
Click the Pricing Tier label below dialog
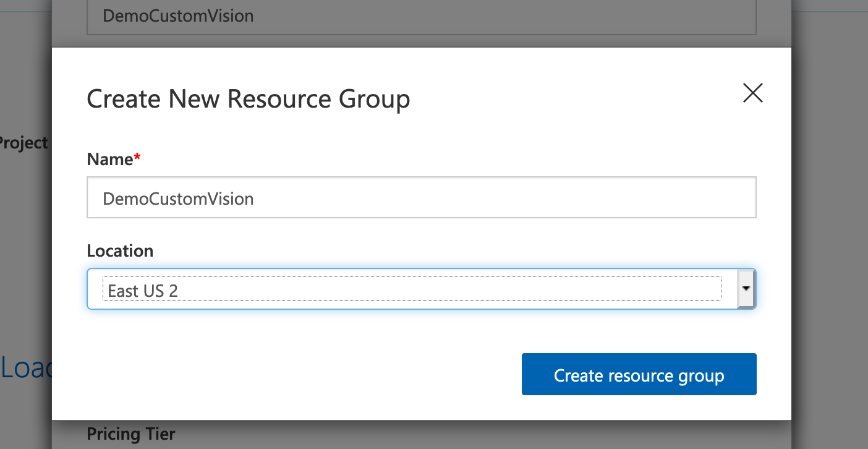pos(130,434)
